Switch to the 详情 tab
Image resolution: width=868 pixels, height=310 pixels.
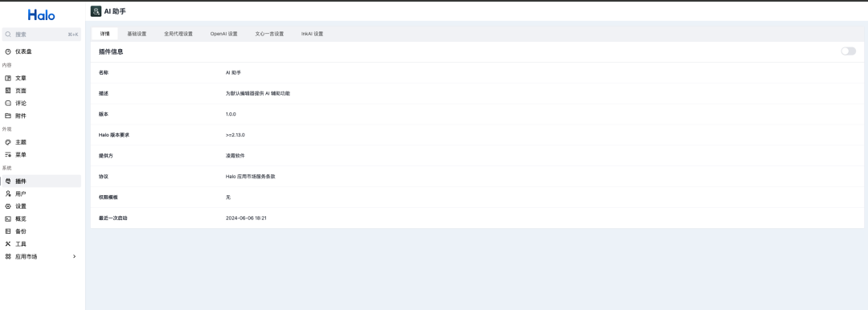point(104,34)
